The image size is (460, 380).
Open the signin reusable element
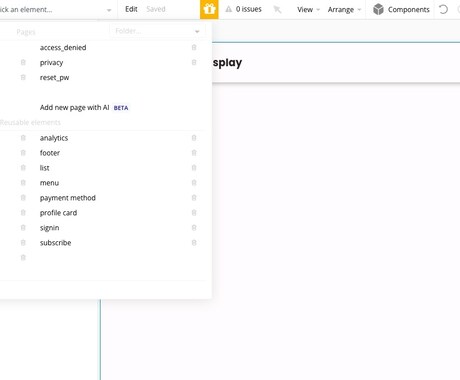[49, 228]
